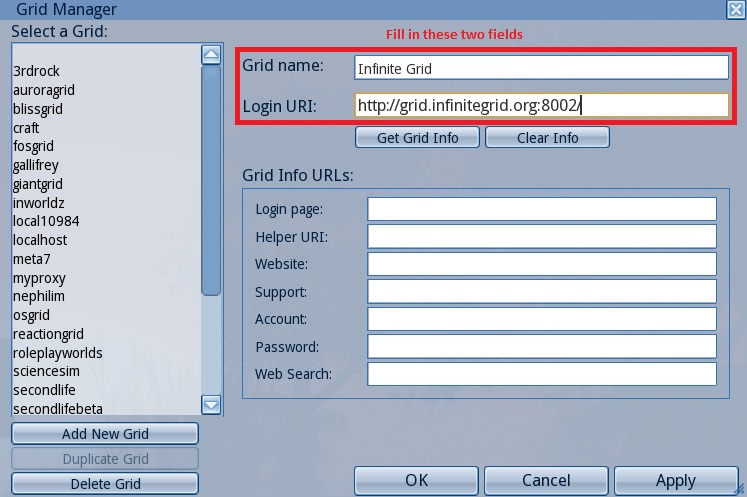This screenshot has width=747, height=497.
Task: Apply the grid settings
Action: [x=675, y=480]
